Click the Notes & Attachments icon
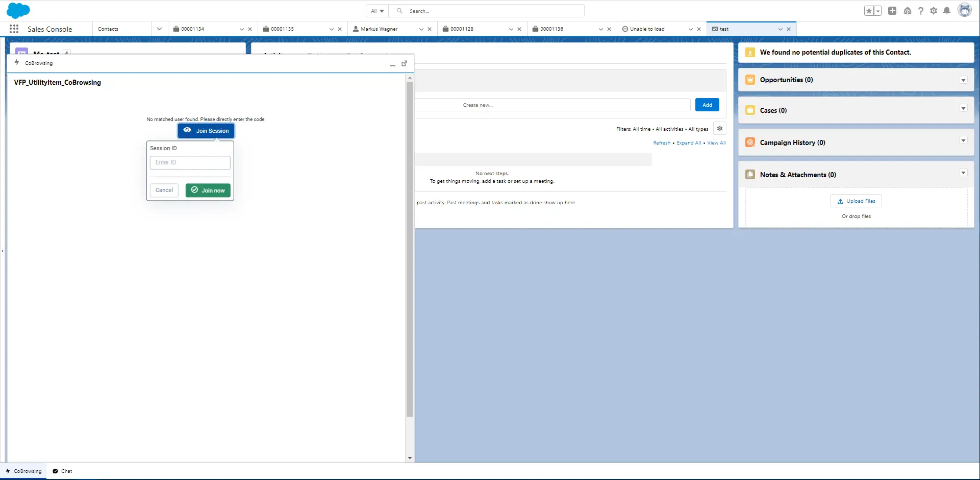The height and width of the screenshot is (480, 980). click(750, 175)
